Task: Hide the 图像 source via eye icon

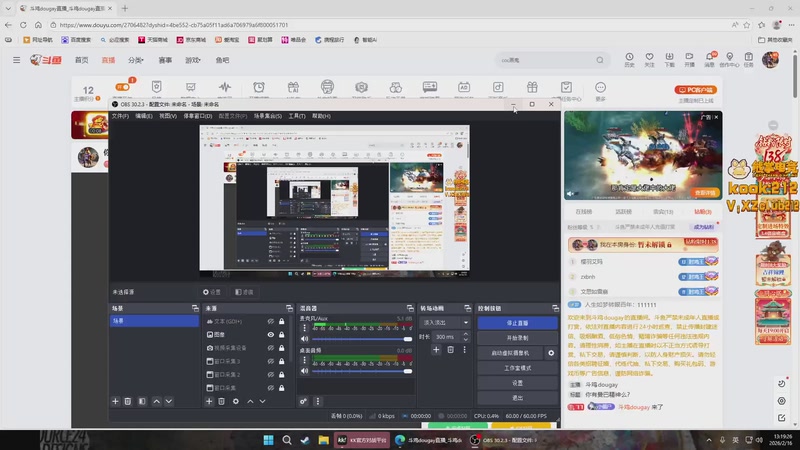Action: [x=271, y=335]
